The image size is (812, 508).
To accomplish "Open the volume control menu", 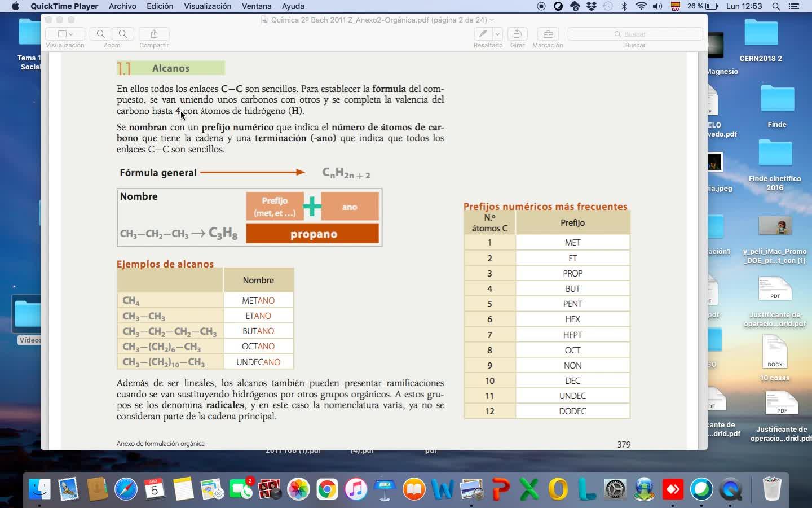I will click(x=657, y=6).
